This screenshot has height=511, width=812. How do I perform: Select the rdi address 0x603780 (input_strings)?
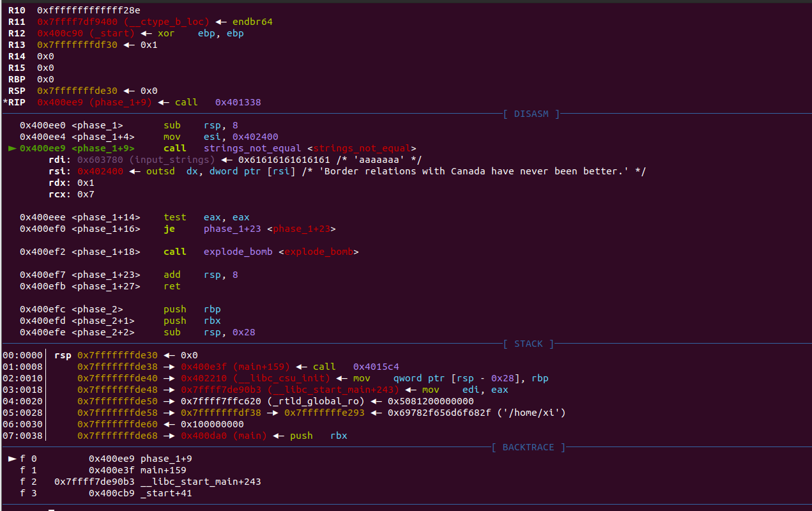[x=146, y=160]
